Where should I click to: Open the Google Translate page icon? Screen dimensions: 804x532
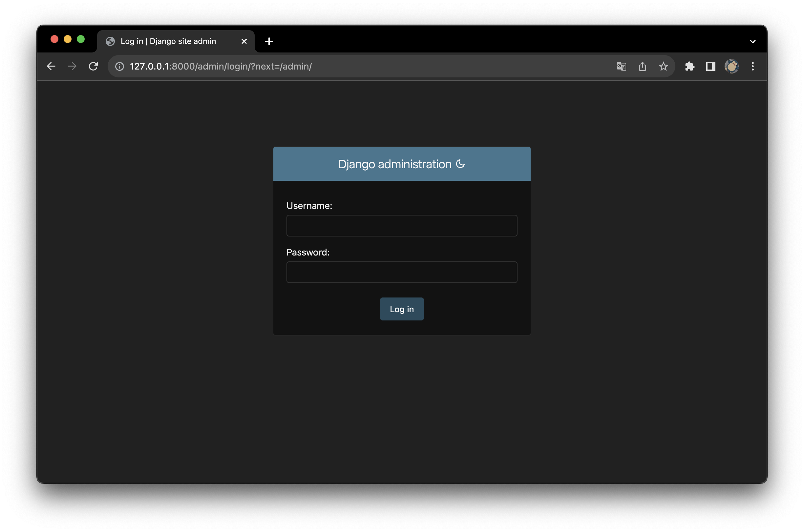coord(621,66)
